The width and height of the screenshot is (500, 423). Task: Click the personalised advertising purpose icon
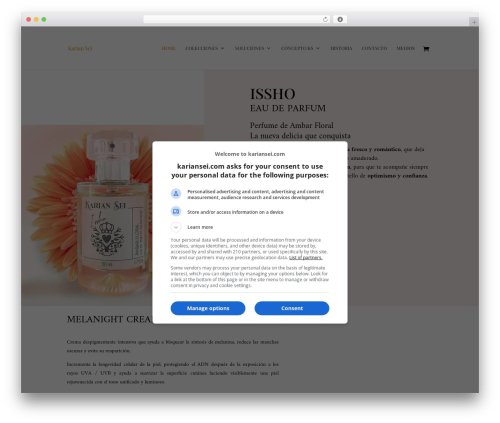point(176,193)
